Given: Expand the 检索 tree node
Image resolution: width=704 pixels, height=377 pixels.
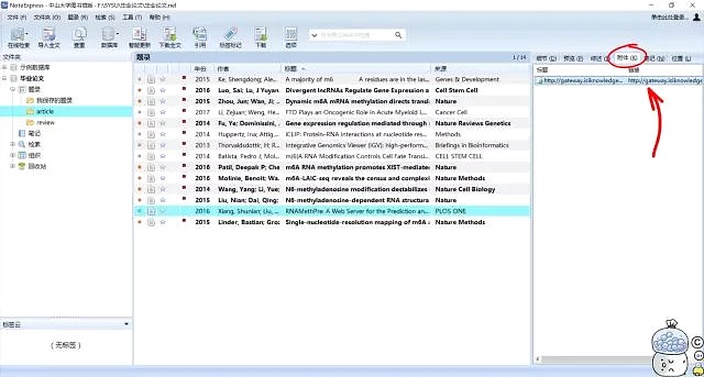Looking at the screenshot, I should click(x=13, y=145).
